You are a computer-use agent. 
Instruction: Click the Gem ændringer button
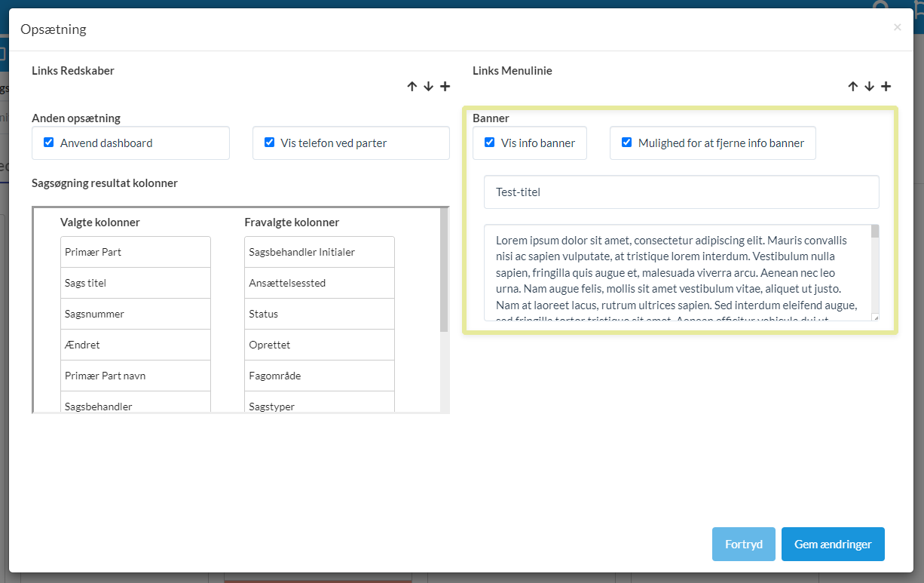point(832,544)
